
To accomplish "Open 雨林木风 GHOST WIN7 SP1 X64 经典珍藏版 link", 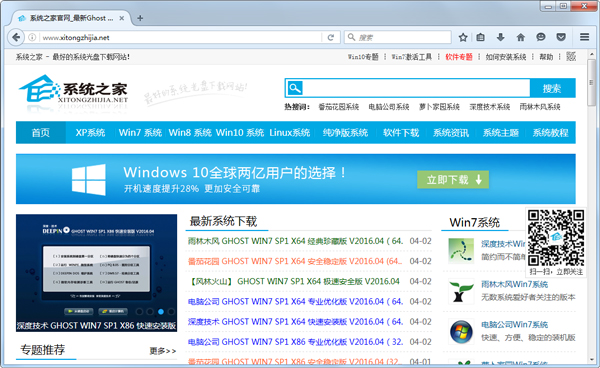I will coord(295,241).
